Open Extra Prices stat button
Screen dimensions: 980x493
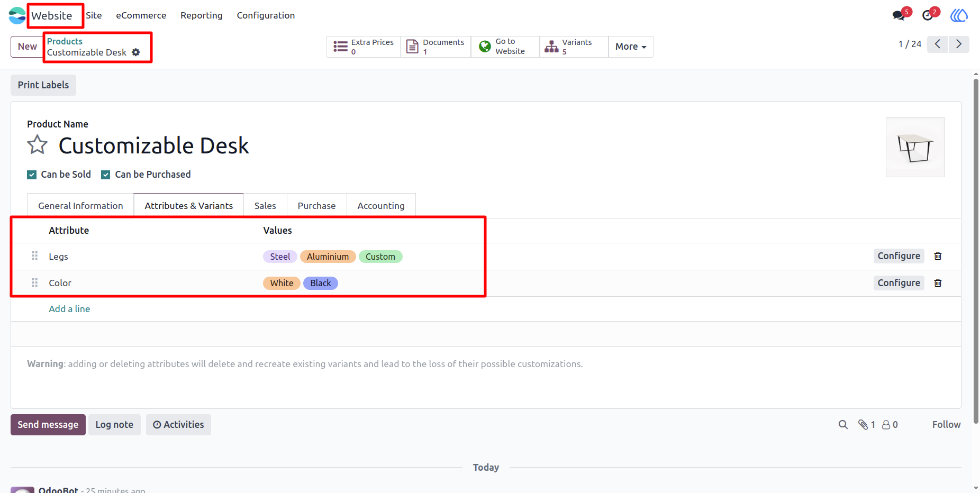[364, 47]
